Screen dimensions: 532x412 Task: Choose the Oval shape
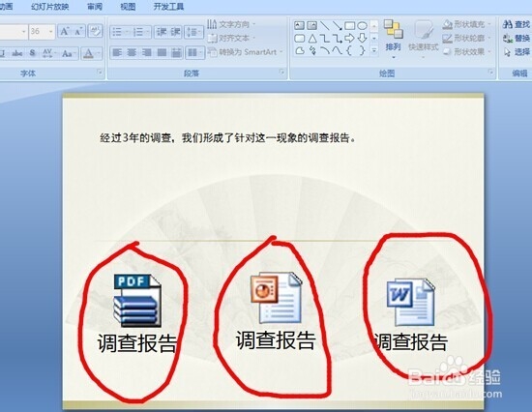(362, 25)
